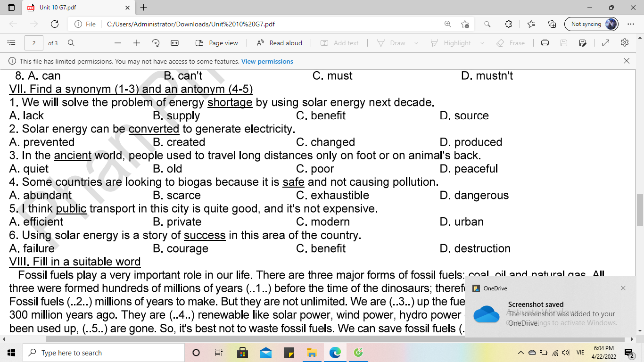The height and width of the screenshot is (362, 644).
Task: Click the Not syncing profile button
Action: (x=591, y=24)
